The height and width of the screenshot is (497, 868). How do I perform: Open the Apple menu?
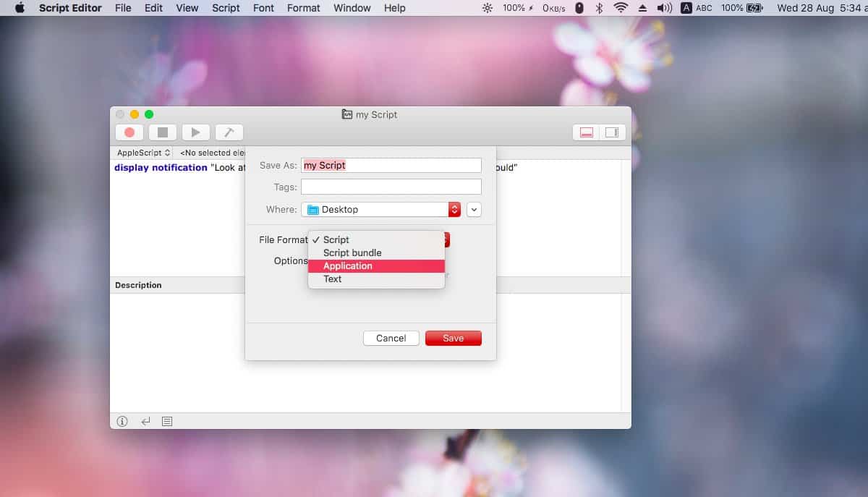[x=20, y=8]
